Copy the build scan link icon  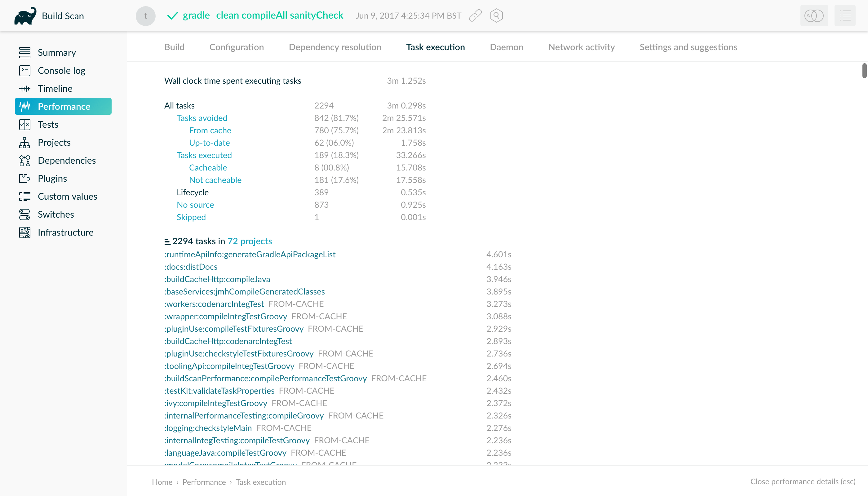pos(475,16)
